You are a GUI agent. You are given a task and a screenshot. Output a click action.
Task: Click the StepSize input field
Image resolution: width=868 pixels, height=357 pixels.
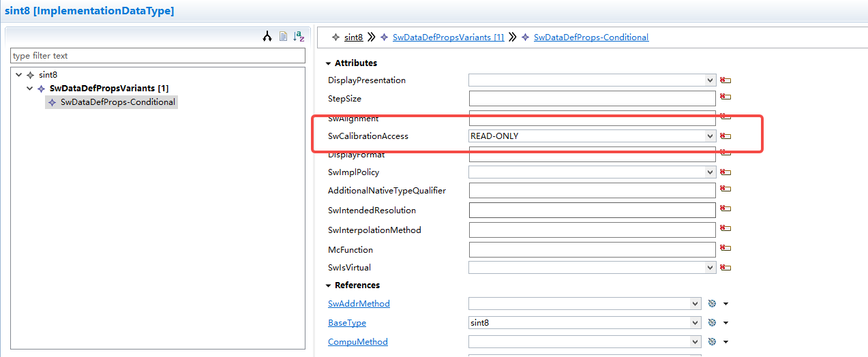click(592, 99)
